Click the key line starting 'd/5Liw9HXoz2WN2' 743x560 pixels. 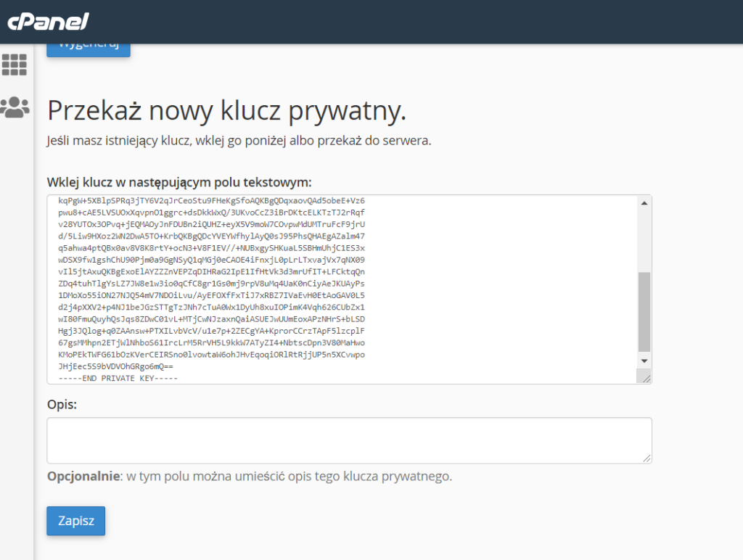211,236
